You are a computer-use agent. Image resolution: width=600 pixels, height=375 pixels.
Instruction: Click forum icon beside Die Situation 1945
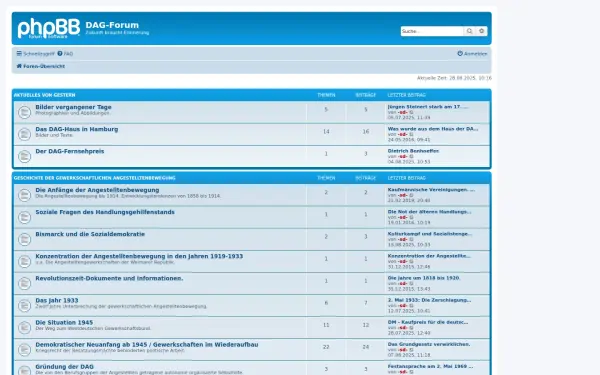[x=24, y=328]
